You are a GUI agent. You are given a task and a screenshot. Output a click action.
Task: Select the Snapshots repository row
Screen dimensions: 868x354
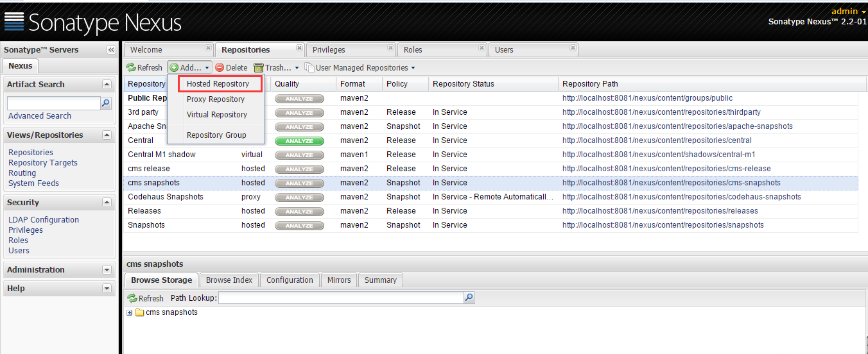click(490, 225)
